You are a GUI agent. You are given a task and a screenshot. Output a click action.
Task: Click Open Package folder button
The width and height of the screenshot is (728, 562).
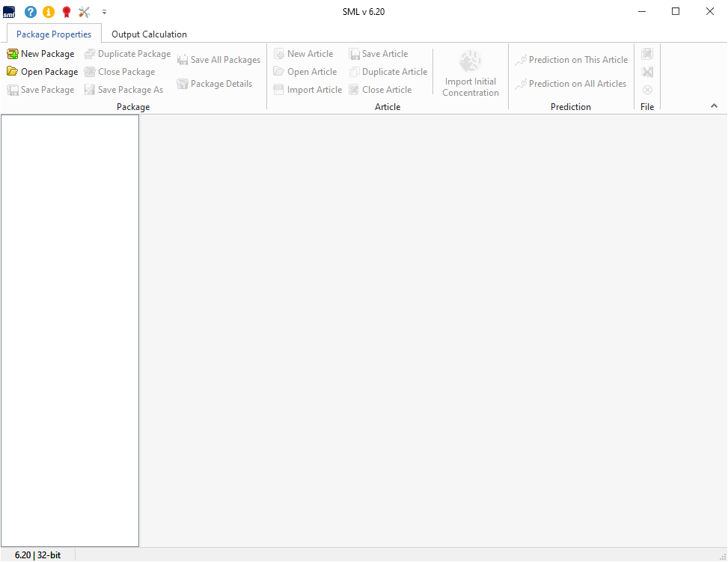tap(43, 72)
